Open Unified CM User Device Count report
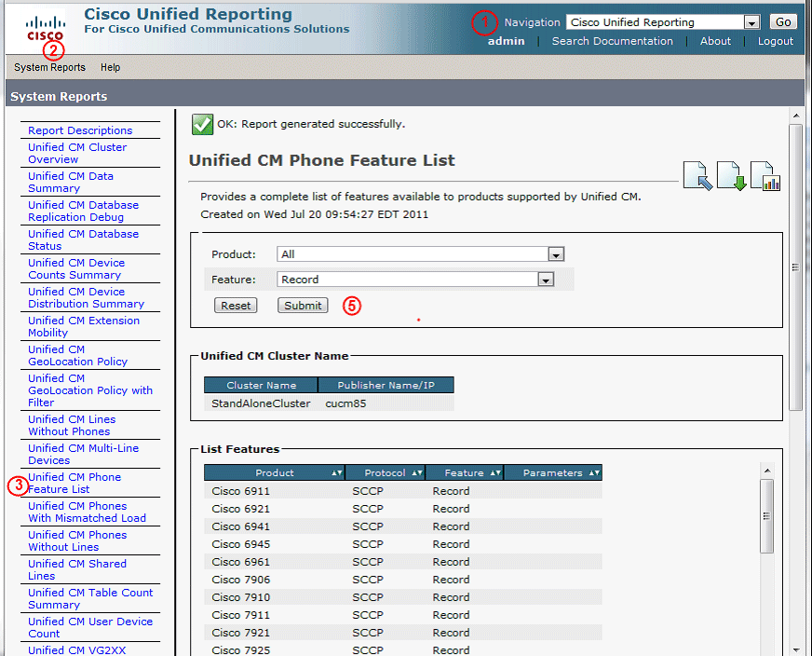Viewport: 812px width, 656px height. tap(90, 627)
